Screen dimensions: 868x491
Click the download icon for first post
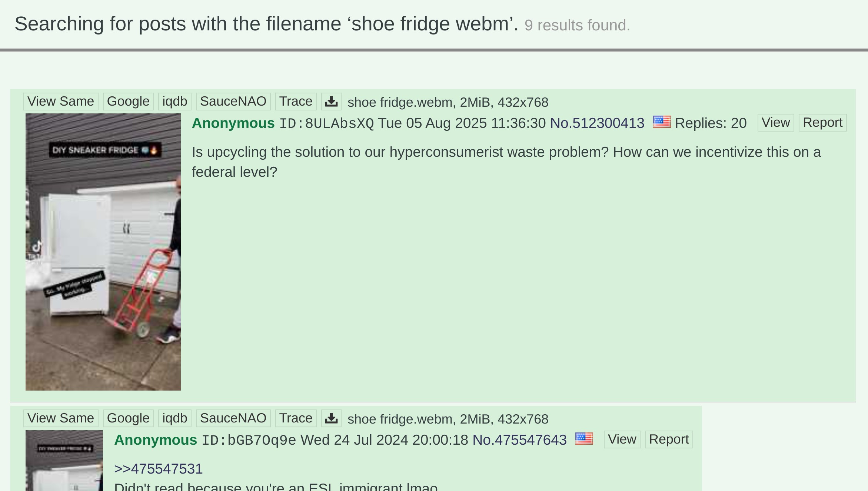click(x=331, y=102)
